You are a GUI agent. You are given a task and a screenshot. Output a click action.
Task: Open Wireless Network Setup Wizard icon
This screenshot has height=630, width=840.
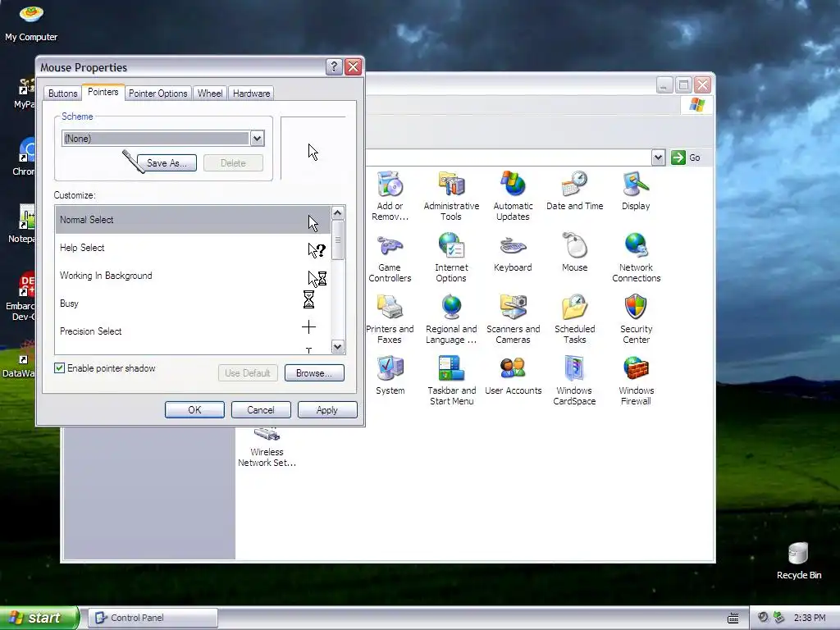pos(267,448)
